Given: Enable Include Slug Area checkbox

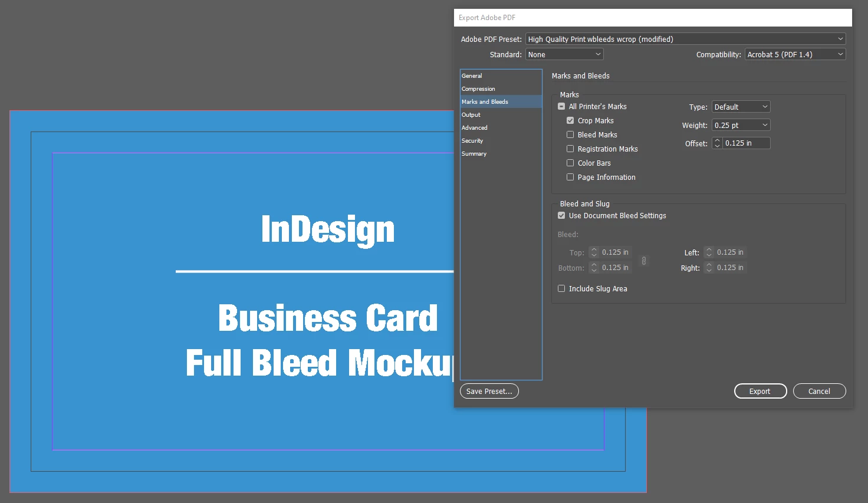Looking at the screenshot, I should (561, 289).
